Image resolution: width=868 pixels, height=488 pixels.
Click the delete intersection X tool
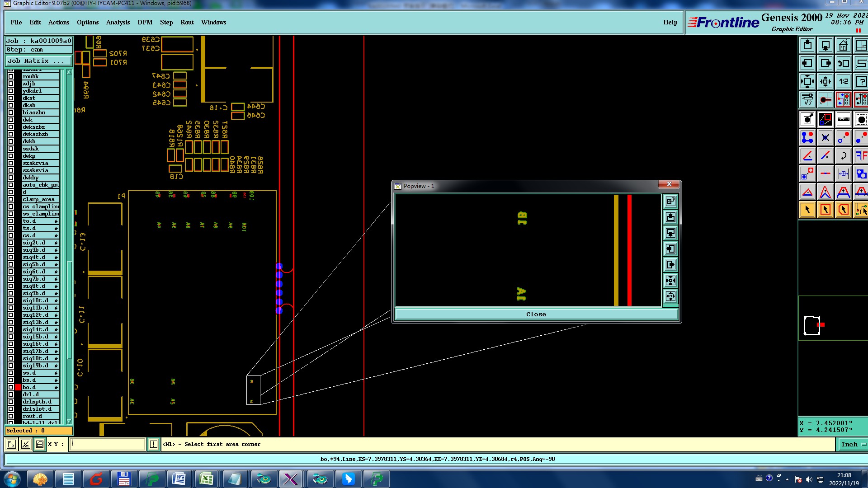(x=825, y=138)
